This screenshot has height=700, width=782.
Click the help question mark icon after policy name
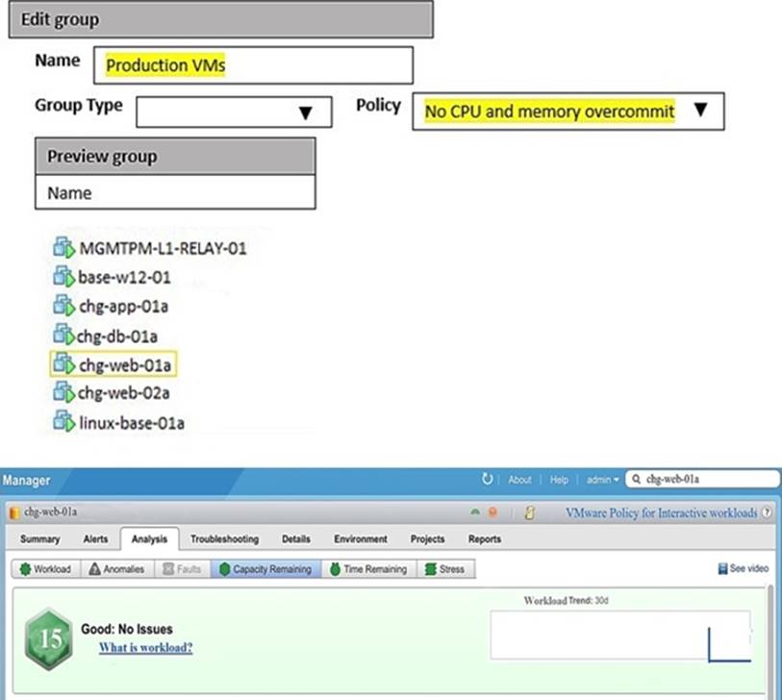767,512
